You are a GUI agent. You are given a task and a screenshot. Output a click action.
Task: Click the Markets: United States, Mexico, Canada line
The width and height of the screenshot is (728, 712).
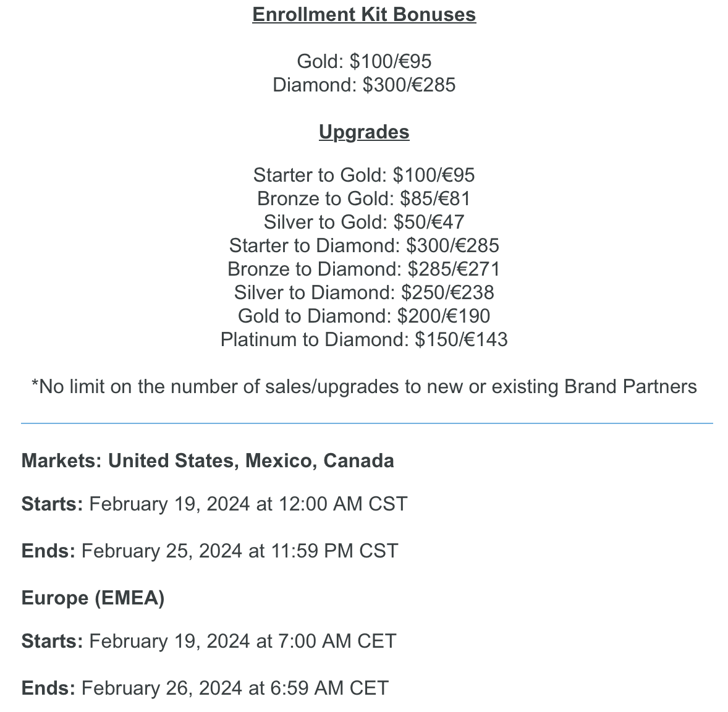click(x=208, y=461)
